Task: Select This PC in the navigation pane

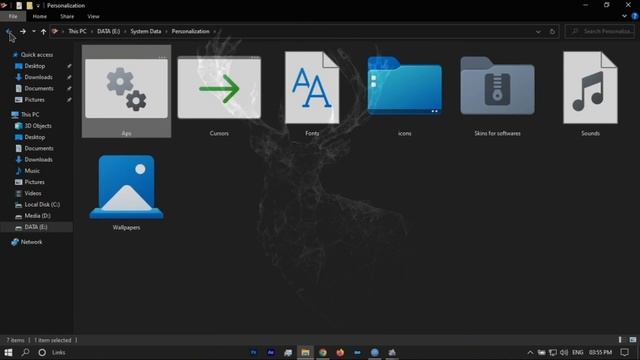Action: (x=30, y=115)
